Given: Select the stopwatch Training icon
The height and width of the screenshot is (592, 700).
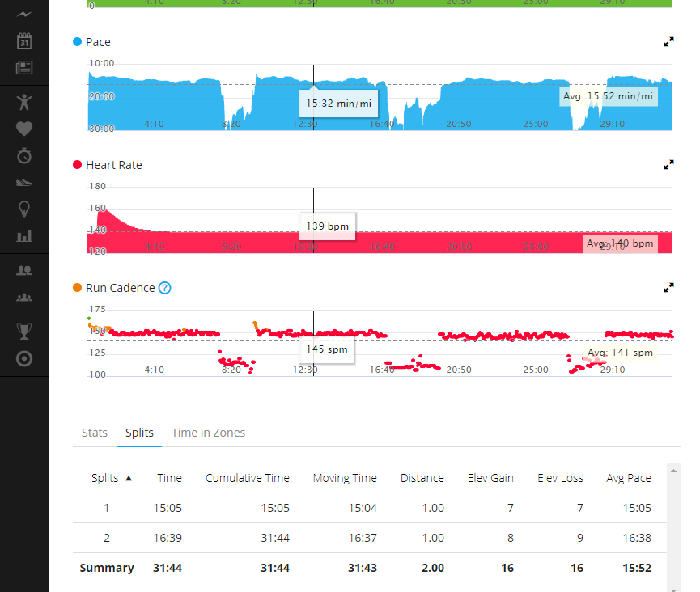Looking at the screenshot, I should (x=24, y=154).
